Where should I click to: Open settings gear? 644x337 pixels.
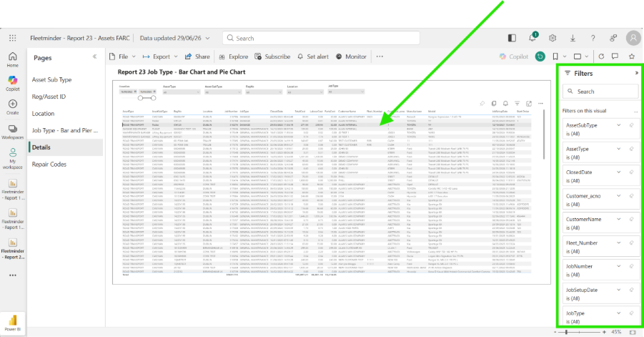tap(553, 38)
